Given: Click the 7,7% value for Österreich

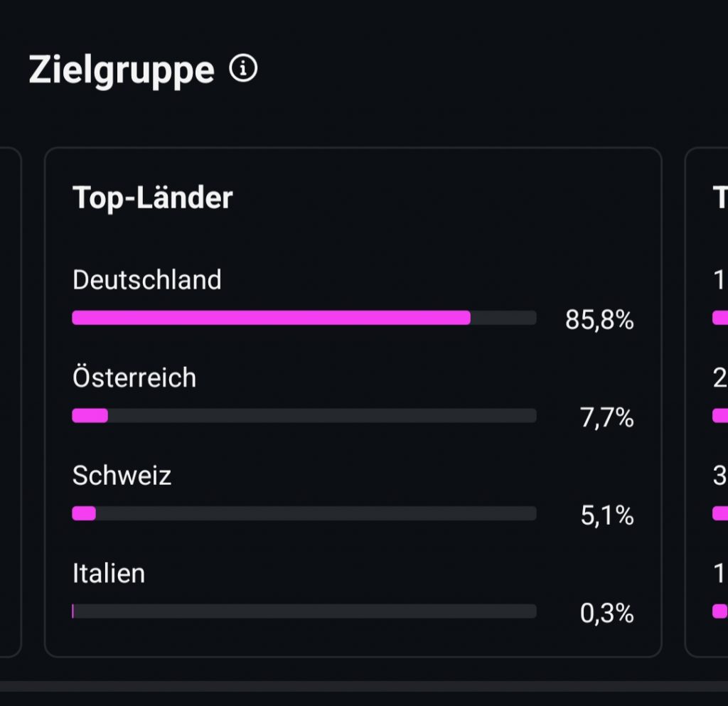Looking at the screenshot, I should tap(606, 418).
